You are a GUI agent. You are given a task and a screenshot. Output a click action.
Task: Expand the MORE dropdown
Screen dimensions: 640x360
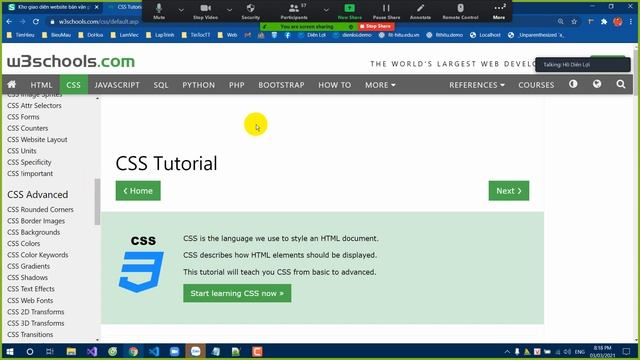(380, 85)
